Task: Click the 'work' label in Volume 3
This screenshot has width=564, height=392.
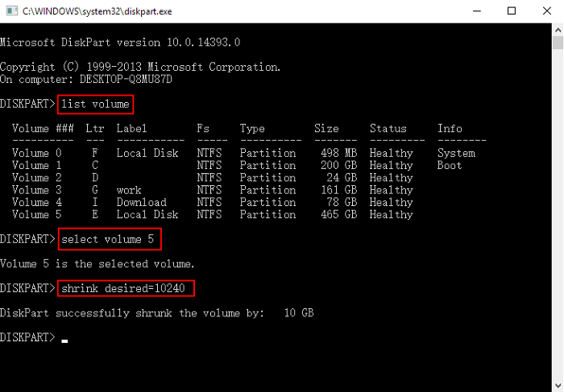Action: pyautogui.click(x=129, y=190)
